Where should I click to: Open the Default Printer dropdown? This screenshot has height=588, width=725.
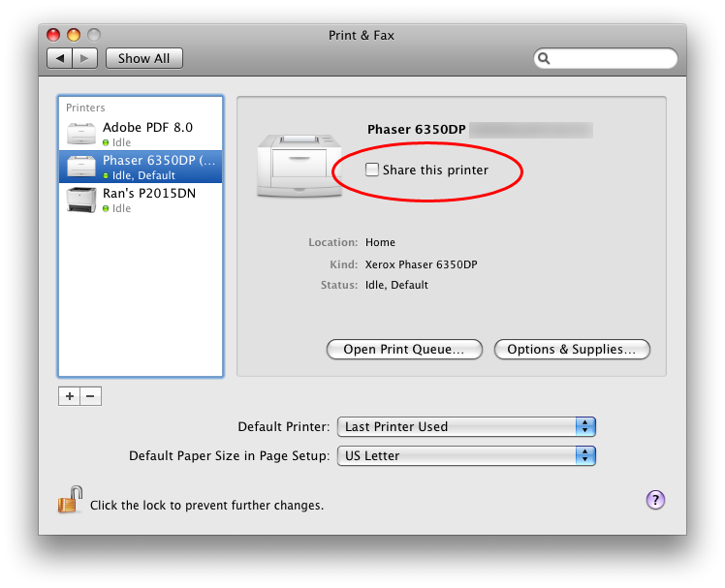click(466, 426)
